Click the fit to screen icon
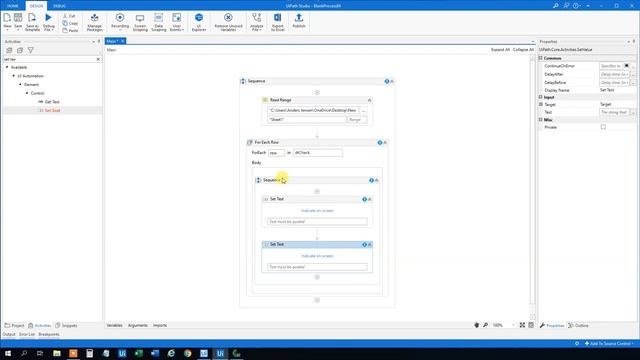640x360 pixels. [522, 325]
